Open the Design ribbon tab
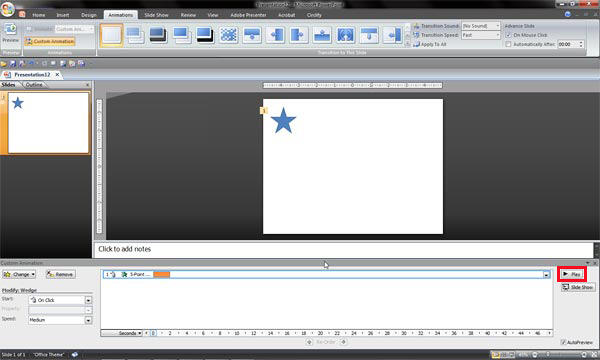Image resolution: width=600 pixels, height=360 pixels. [x=89, y=15]
